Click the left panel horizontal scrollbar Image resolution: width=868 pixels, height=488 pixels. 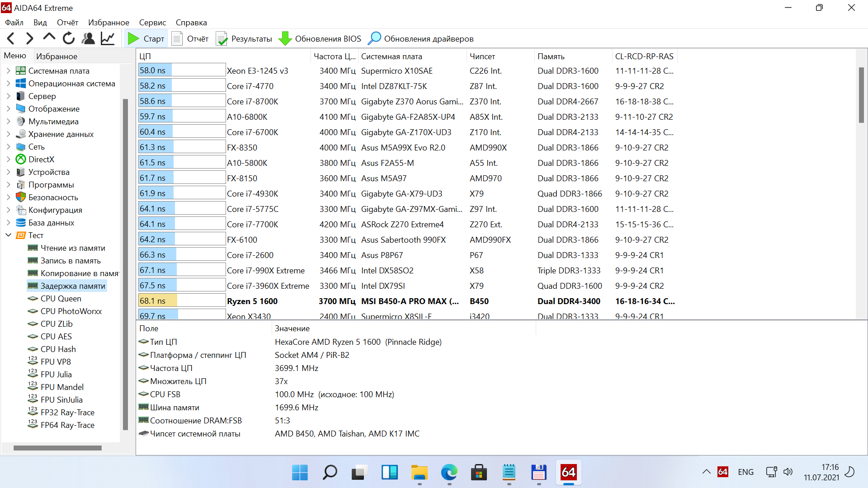point(57,448)
